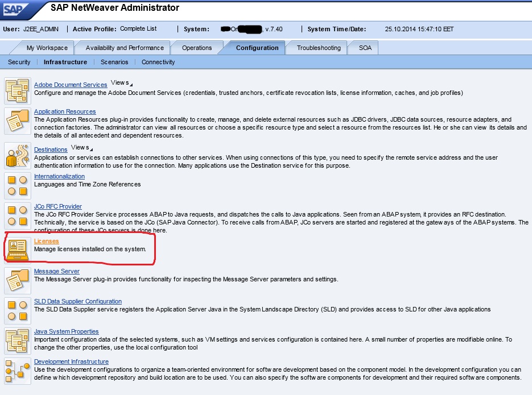
Task: Click 'Languages and Time Zone References' text
Action: tap(87, 184)
